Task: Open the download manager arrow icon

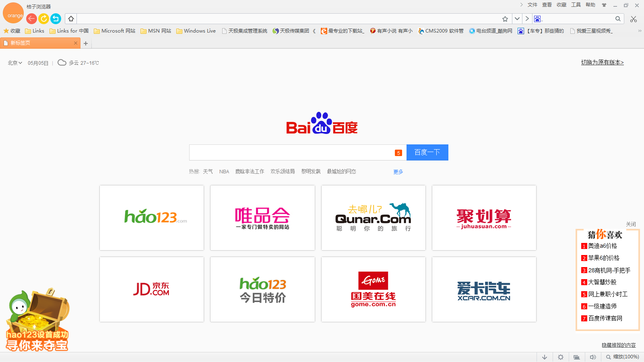Action: click(545, 357)
